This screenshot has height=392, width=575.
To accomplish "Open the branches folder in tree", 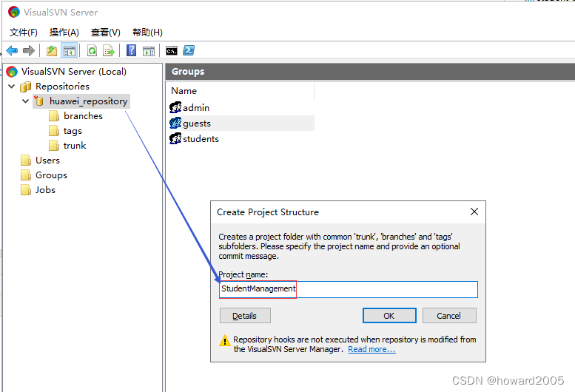I will (83, 116).
